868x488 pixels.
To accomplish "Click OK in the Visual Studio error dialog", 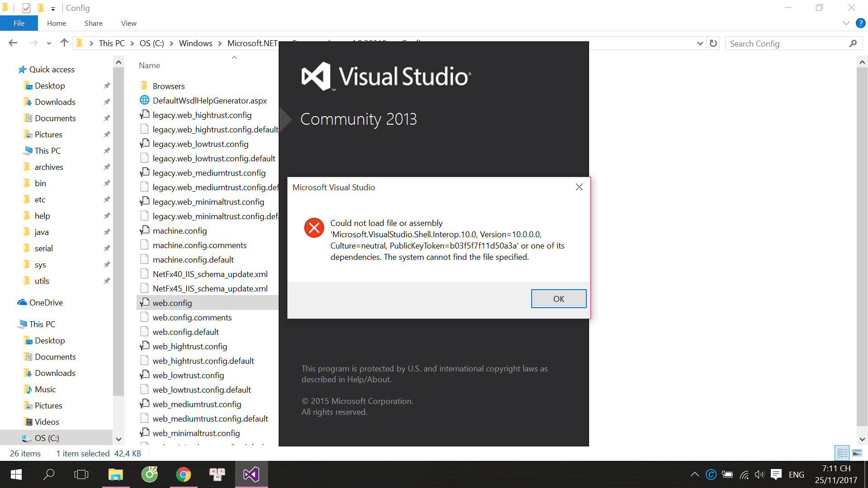I will pos(558,299).
